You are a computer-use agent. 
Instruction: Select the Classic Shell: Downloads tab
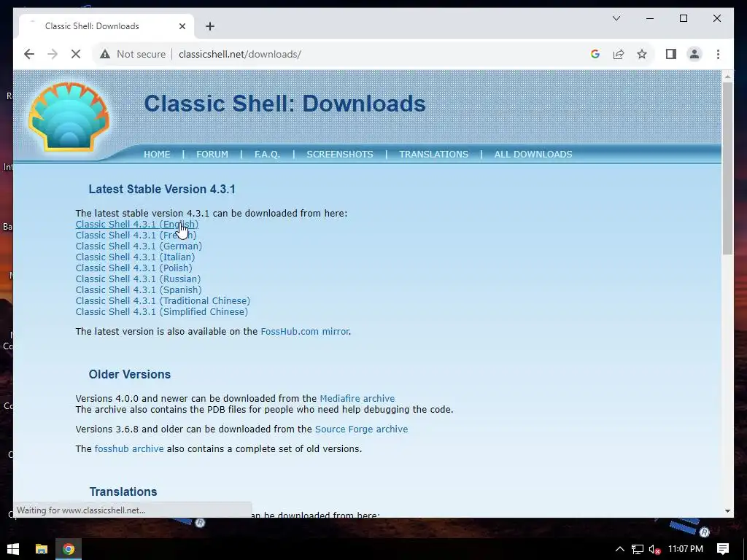click(x=107, y=26)
